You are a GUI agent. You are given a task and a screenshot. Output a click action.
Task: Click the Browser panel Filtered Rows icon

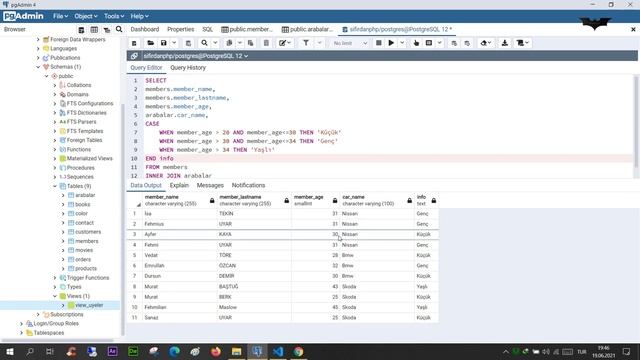pyautogui.click(x=107, y=29)
